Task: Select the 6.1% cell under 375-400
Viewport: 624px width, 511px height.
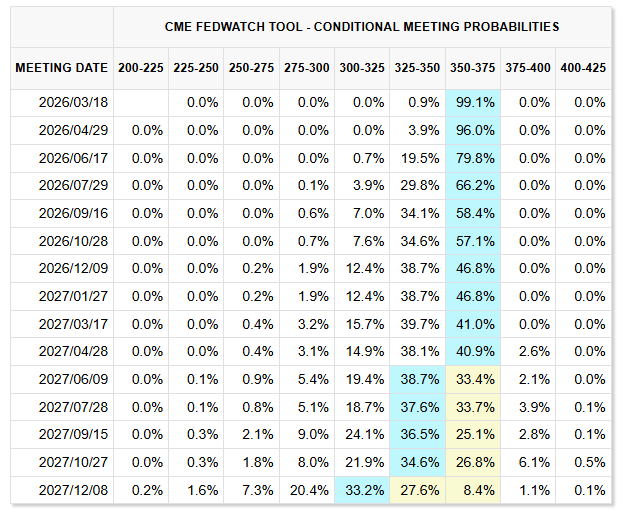Action: tap(529, 462)
